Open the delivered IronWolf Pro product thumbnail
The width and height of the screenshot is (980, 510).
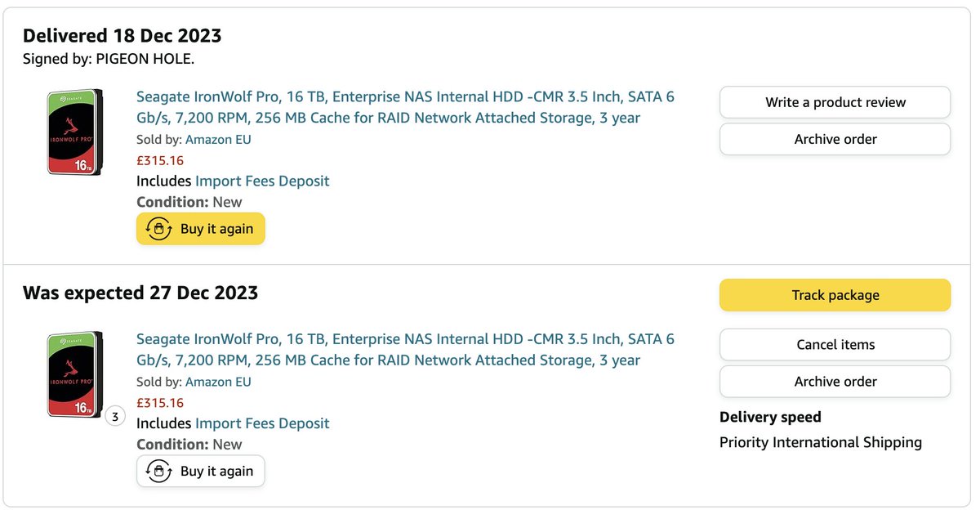coord(76,132)
